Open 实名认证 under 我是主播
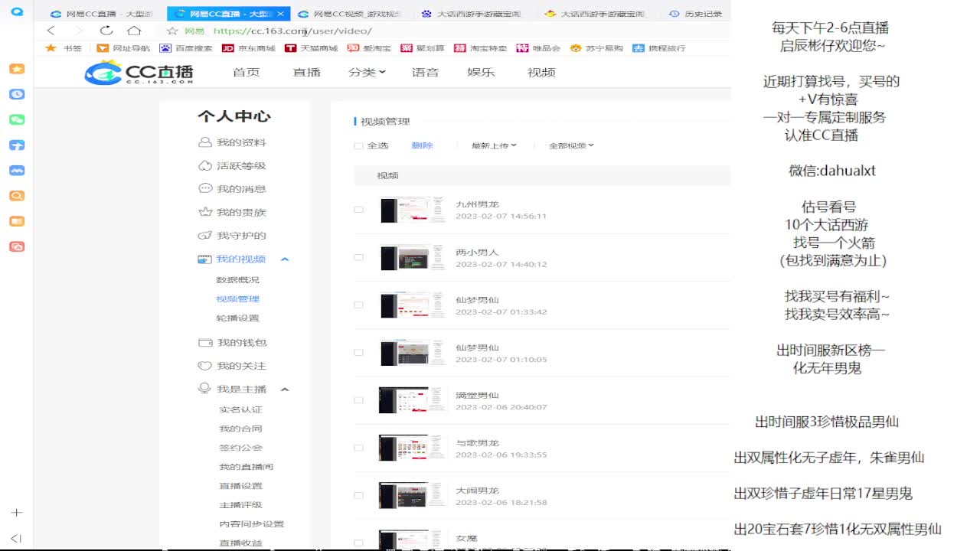Viewport: 980px width, 551px height. [240, 409]
